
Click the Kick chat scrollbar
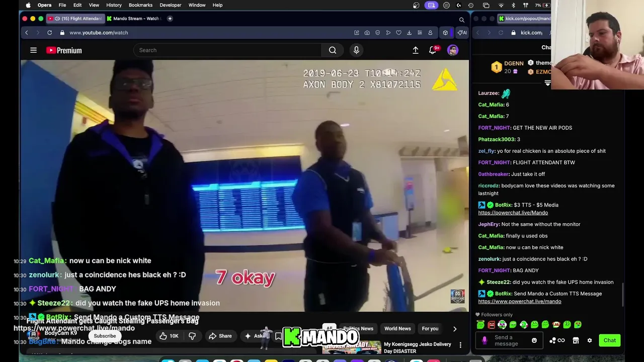(623, 295)
